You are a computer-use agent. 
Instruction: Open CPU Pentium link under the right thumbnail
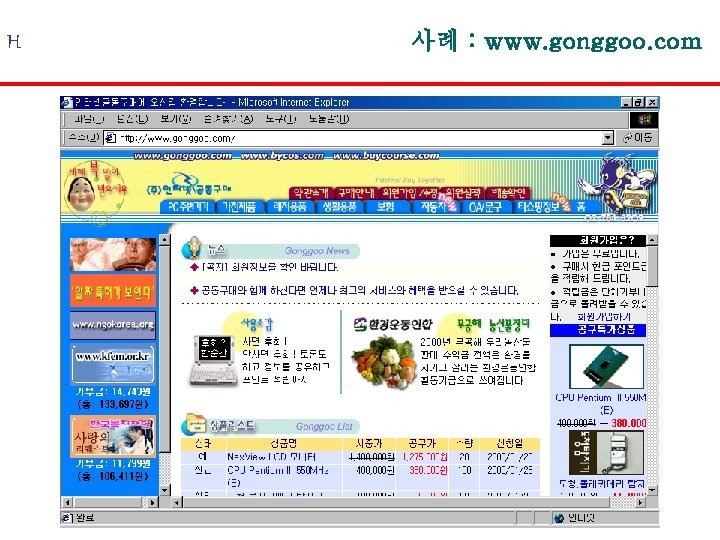pos(601,404)
